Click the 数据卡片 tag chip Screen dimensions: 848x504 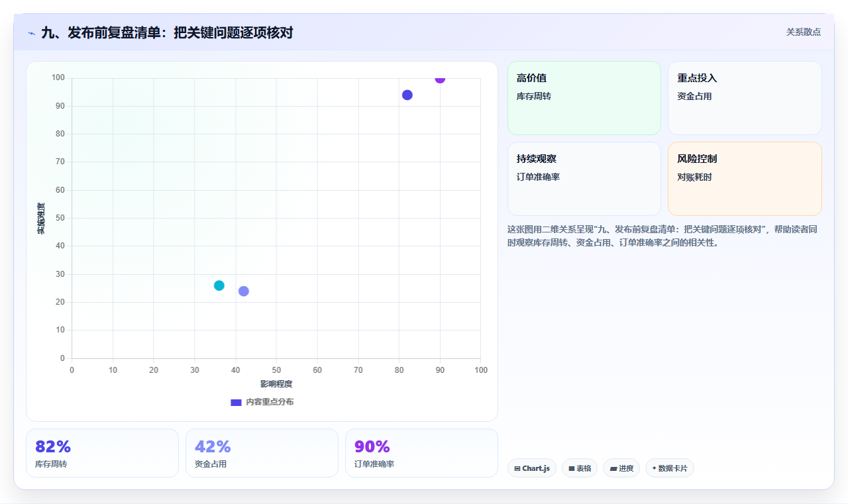[670, 468]
